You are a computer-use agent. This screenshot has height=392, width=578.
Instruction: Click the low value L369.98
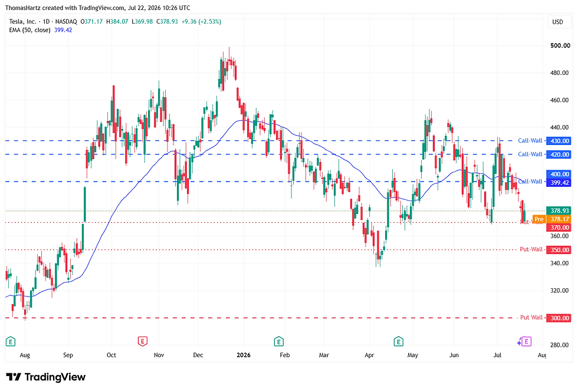[142, 22]
